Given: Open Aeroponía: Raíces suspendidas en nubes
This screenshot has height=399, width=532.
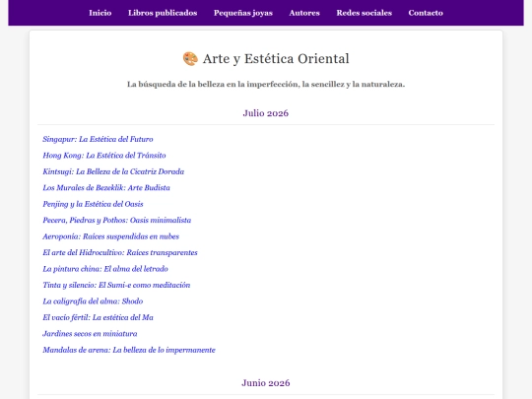Looking at the screenshot, I should (111, 236).
